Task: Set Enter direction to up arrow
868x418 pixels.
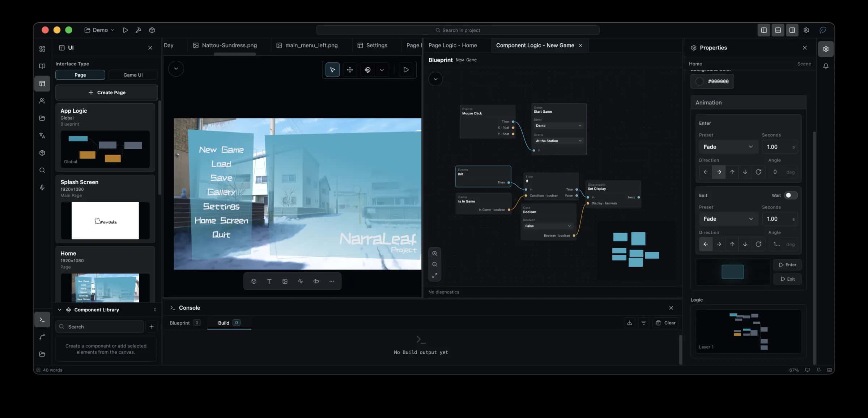Action: coord(732,172)
